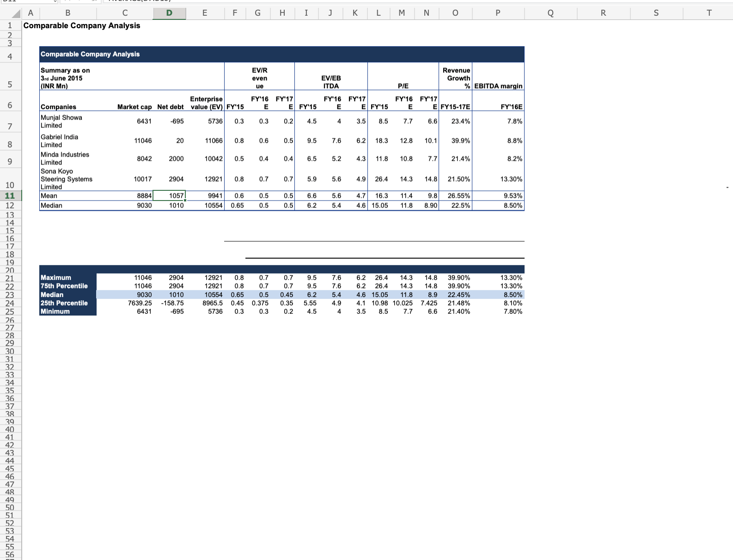The width and height of the screenshot is (733, 560).
Task: Click the 'EBITDA margin' heading
Action: coord(498,86)
